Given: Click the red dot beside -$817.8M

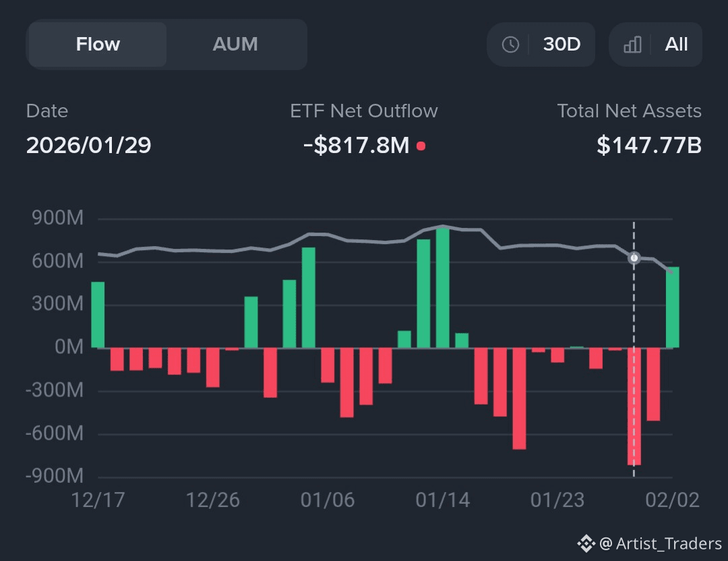Looking at the screenshot, I should (x=421, y=146).
